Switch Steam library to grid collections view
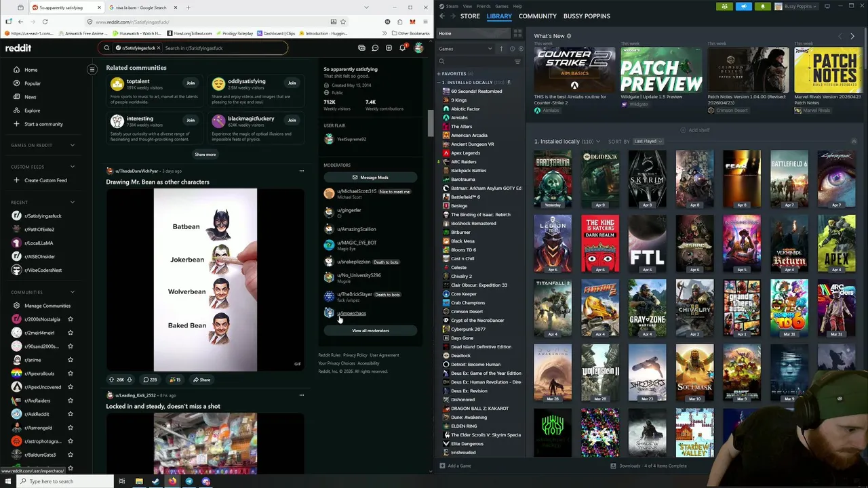The width and height of the screenshot is (868, 488). coord(517,33)
